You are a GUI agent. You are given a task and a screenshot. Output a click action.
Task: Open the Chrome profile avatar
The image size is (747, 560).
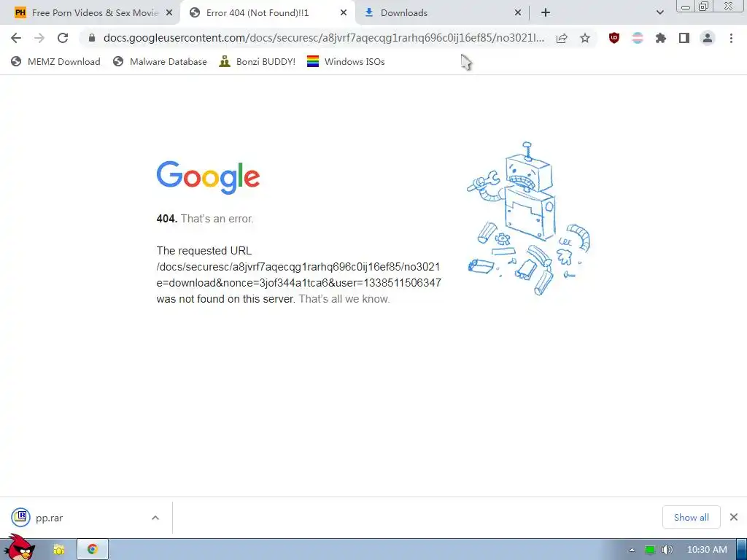[x=708, y=38]
